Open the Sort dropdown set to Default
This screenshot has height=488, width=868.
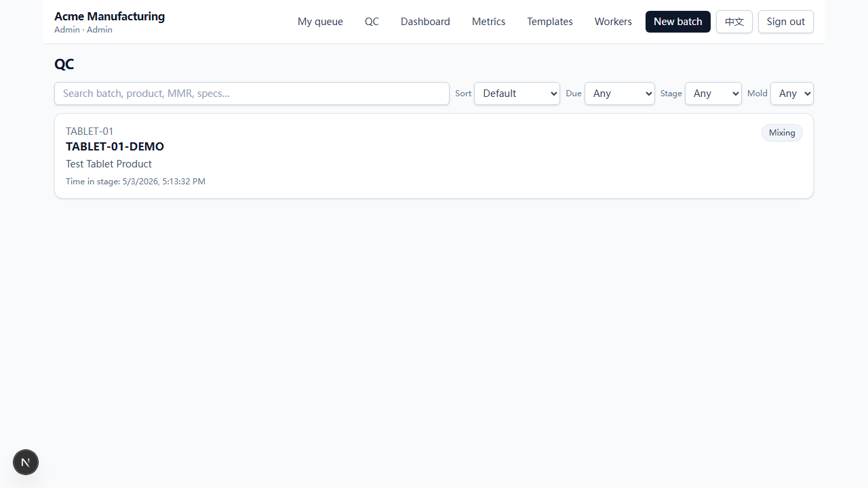517,94
